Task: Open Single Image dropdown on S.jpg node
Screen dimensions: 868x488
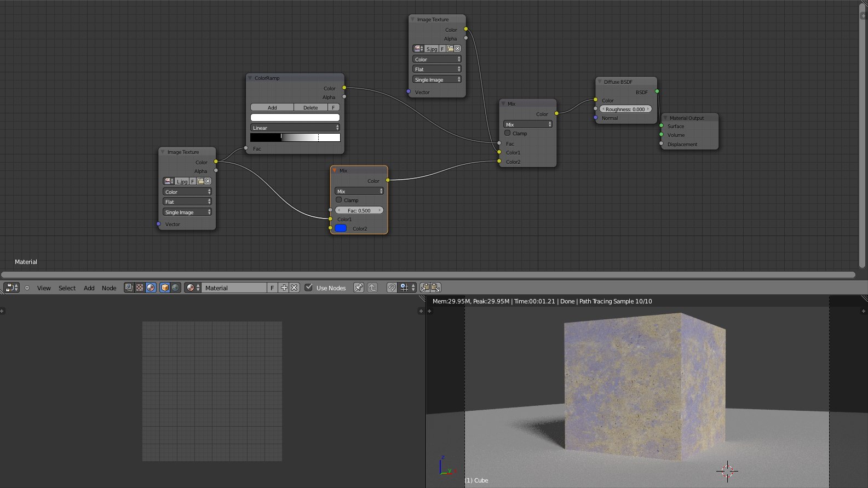Action: (437, 79)
